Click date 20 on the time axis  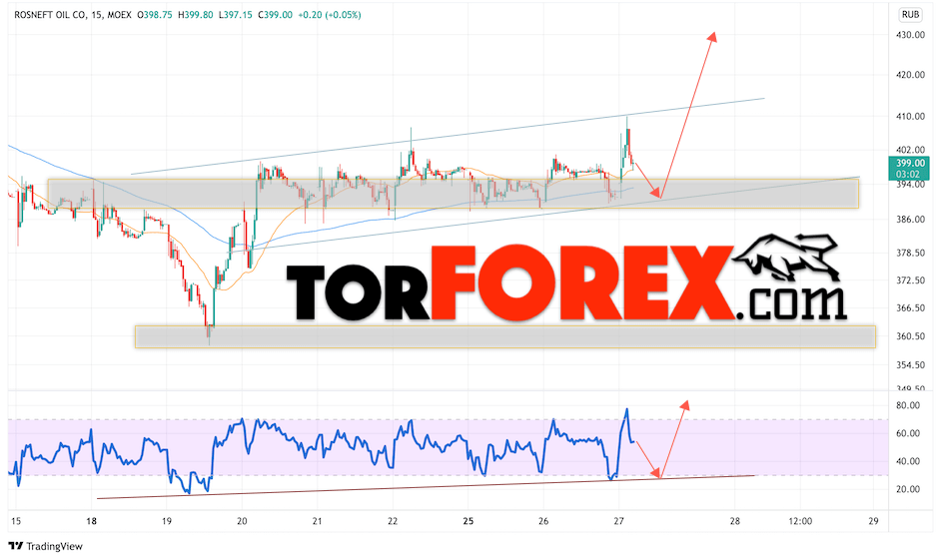coord(242,521)
